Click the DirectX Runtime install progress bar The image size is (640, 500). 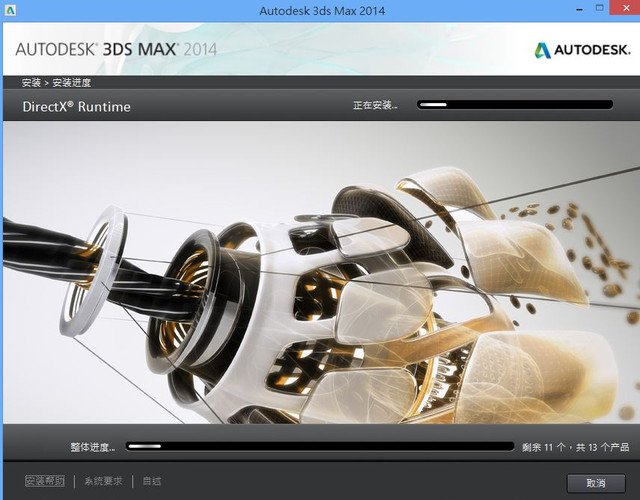(x=515, y=104)
